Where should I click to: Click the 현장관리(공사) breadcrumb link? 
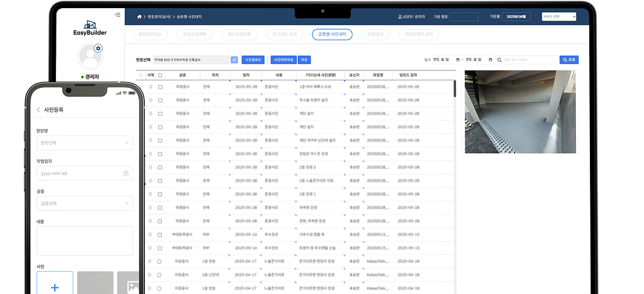[159, 17]
